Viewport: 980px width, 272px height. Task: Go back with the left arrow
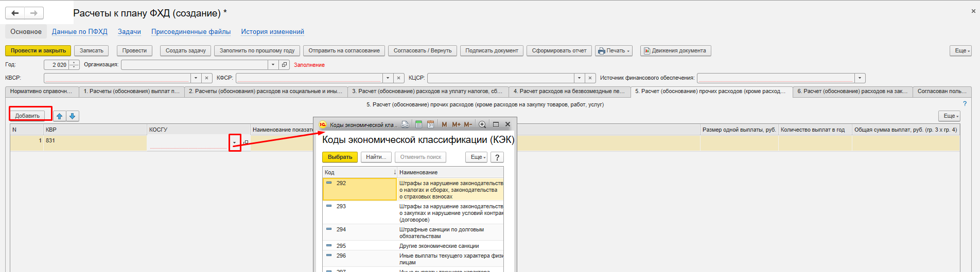pyautogui.click(x=15, y=13)
